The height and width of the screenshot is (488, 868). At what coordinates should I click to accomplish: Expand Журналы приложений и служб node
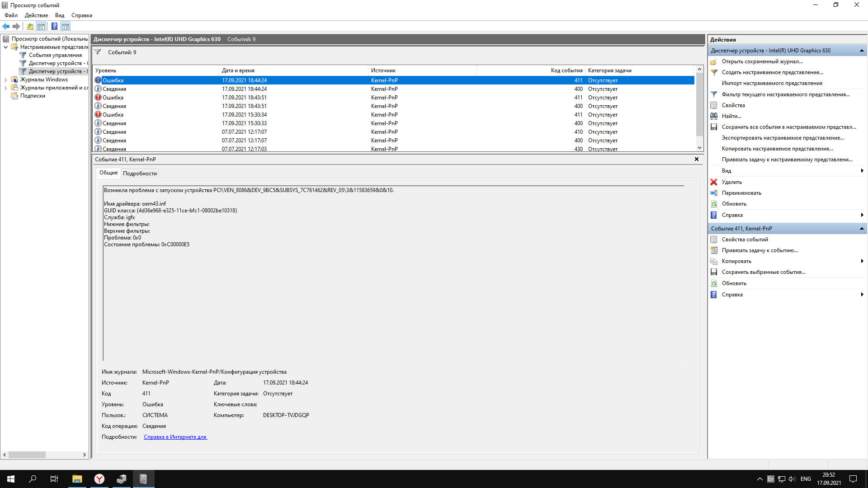[5, 88]
